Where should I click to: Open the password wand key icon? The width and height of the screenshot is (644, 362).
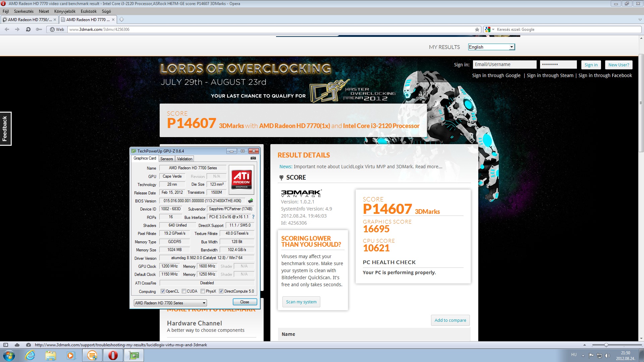(39, 29)
